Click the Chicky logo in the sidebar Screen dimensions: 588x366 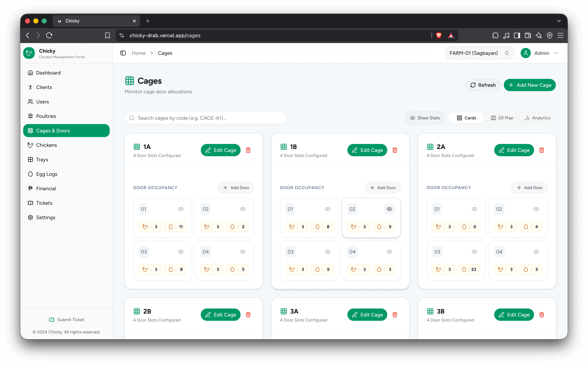(29, 53)
